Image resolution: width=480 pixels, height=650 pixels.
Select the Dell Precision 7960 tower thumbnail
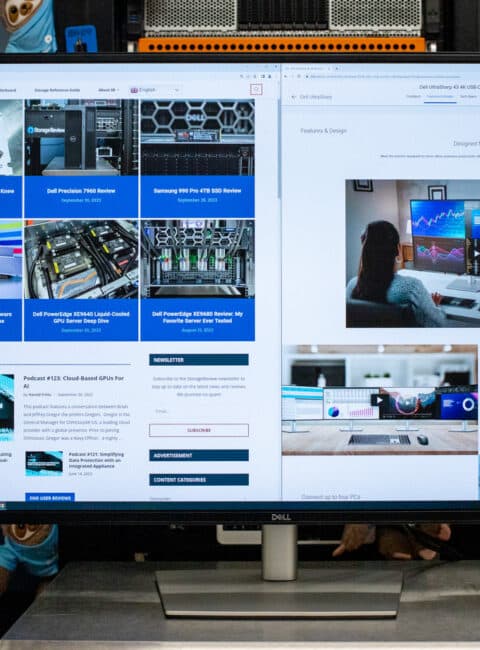[x=81, y=138]
